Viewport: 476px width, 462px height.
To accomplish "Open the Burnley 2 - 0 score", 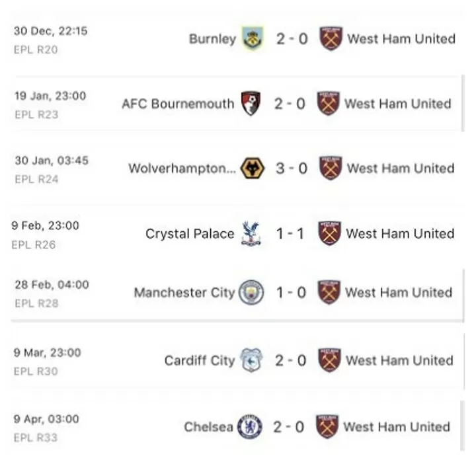I will click(292, 39).
